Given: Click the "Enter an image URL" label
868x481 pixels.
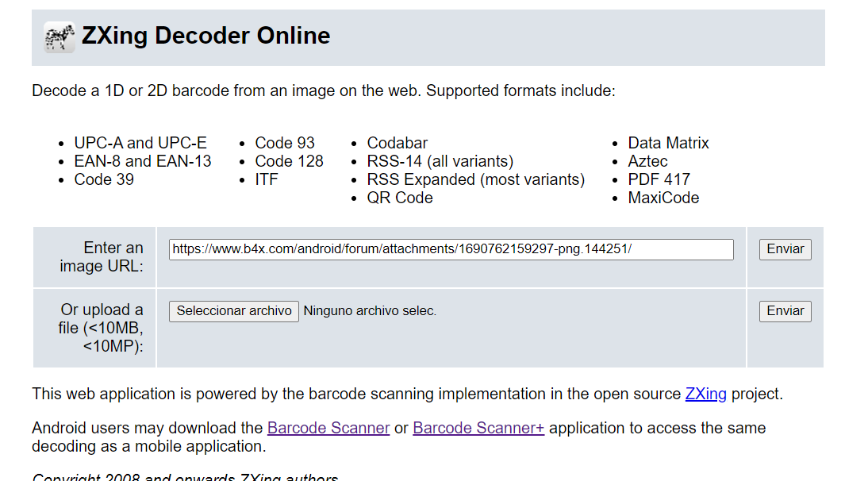Looking at the screenshot, I should (x=102, y=257).
